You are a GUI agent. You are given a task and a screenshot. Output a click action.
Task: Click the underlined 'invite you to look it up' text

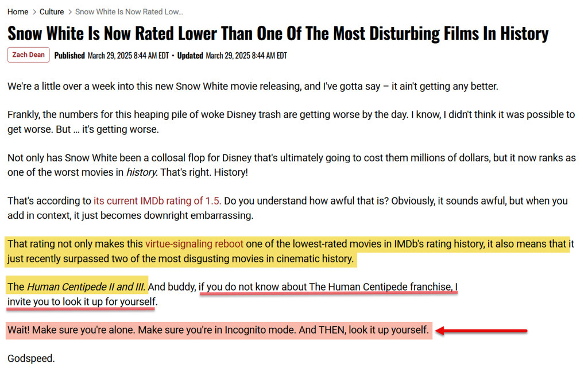pos(82,301)
